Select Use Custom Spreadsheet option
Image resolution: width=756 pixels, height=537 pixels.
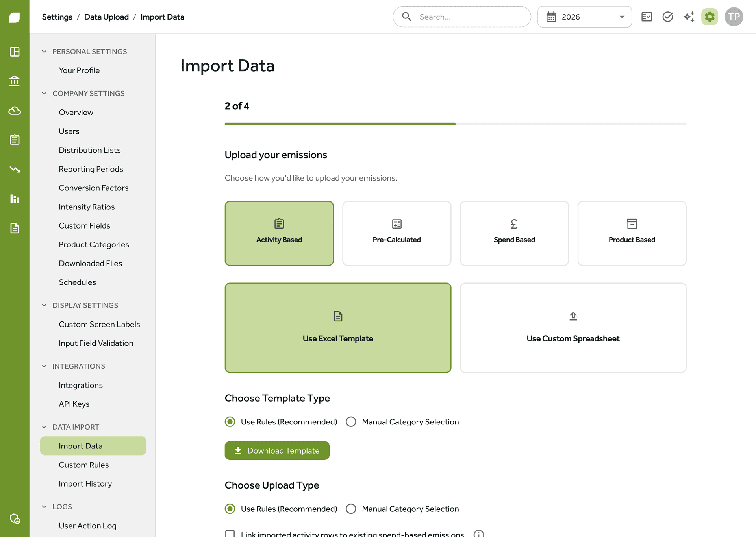[573, 328]
